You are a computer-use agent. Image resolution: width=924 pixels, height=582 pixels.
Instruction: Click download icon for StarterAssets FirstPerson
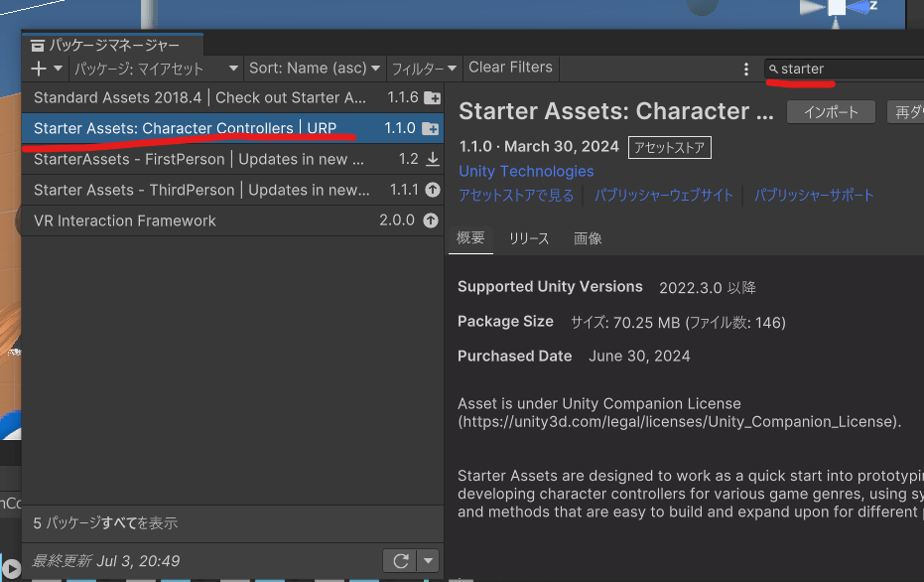432,160
